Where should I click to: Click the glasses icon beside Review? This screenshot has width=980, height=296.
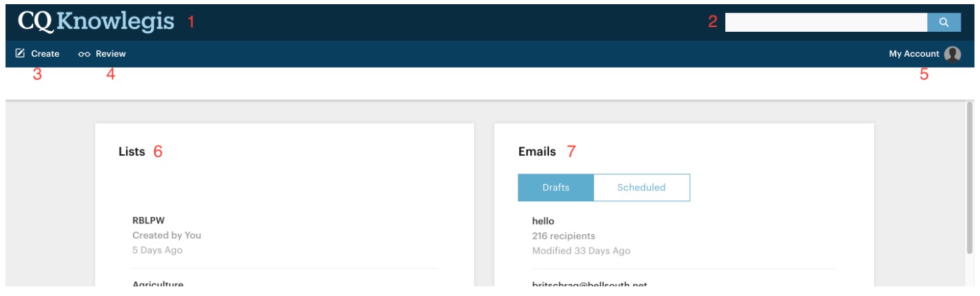point(84,54)
